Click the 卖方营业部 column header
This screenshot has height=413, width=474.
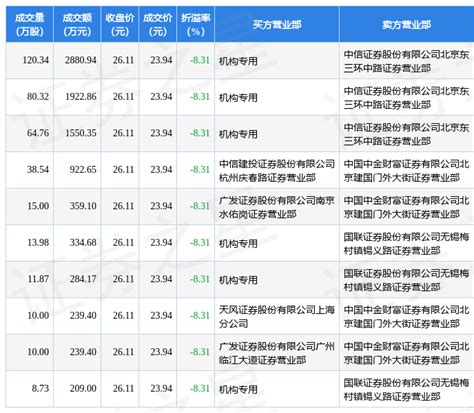[x=407, y=25]
